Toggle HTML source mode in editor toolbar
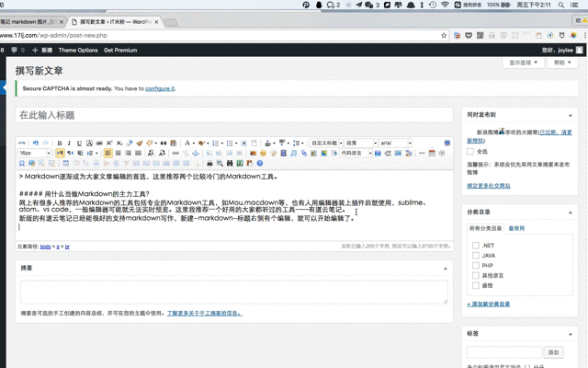Image resolution: width=588 pixels, height=368 pixels. coord(22,144)
